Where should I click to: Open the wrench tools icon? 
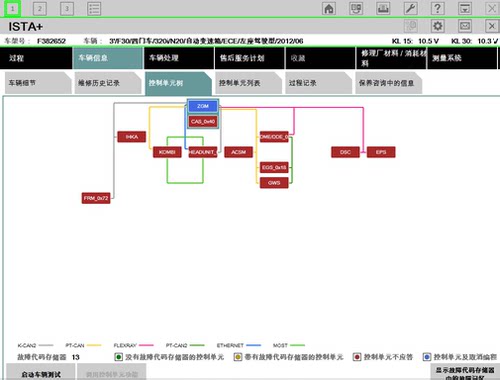tap(410, 8)
